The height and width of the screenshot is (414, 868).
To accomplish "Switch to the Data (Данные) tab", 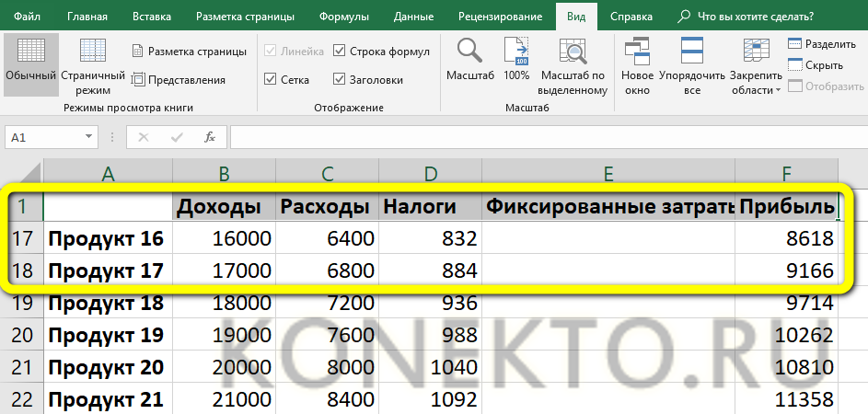I will tap(413, 17).
